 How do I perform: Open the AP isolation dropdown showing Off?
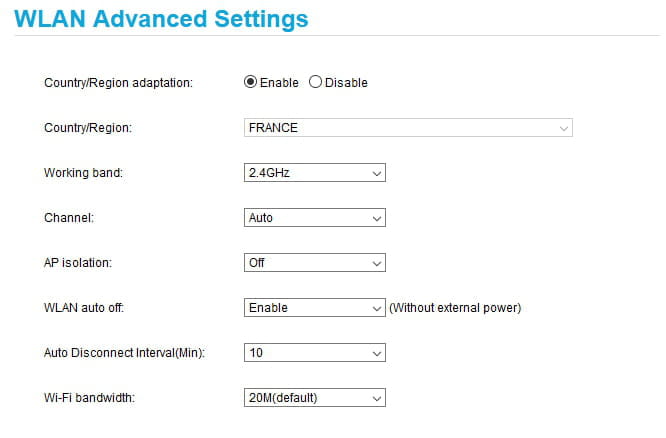coord(315,263)
